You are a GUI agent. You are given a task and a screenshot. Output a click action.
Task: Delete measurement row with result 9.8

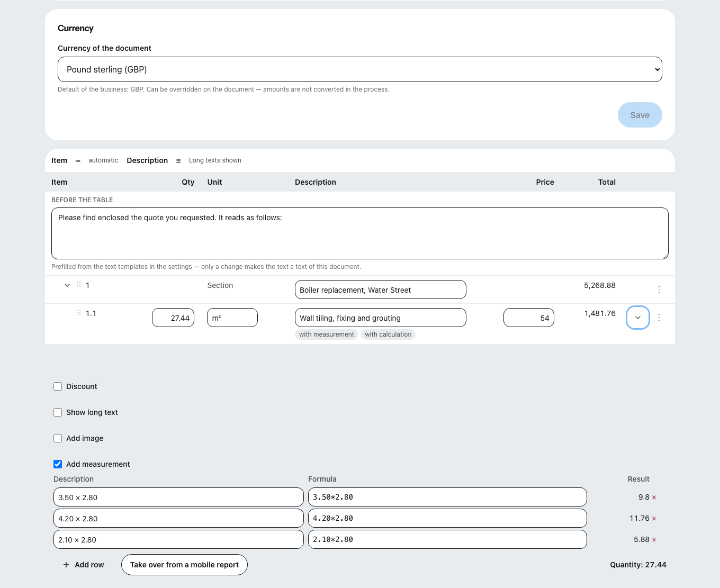(654, 497)
